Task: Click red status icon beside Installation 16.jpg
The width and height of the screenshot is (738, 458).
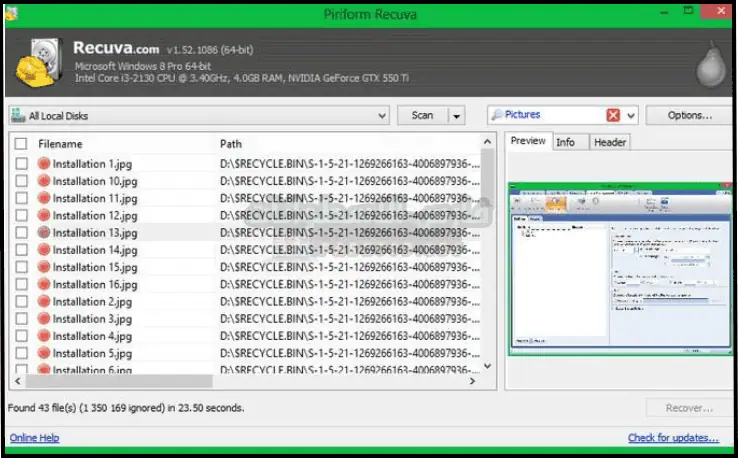Action: click(x=44, y=285)
